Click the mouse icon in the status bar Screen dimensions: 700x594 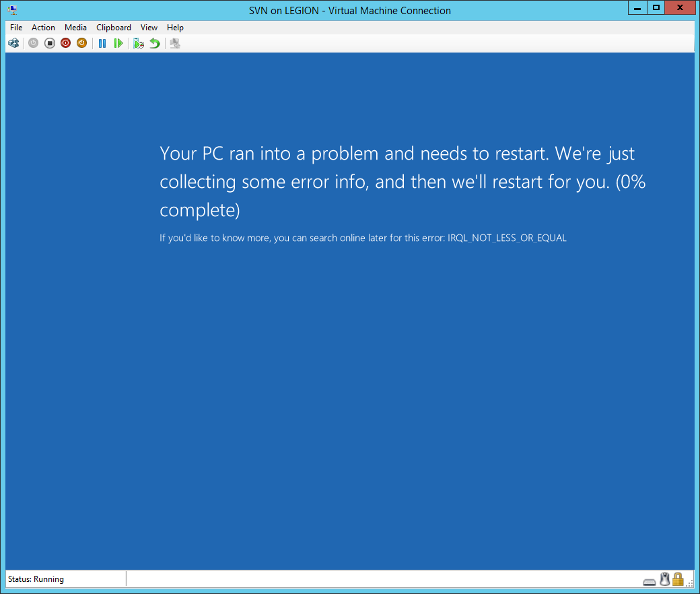click(664, 579)
